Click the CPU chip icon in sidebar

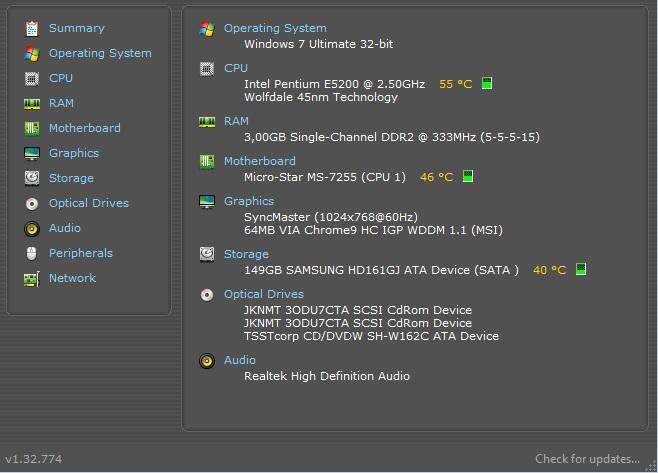(x=32, y=78)
